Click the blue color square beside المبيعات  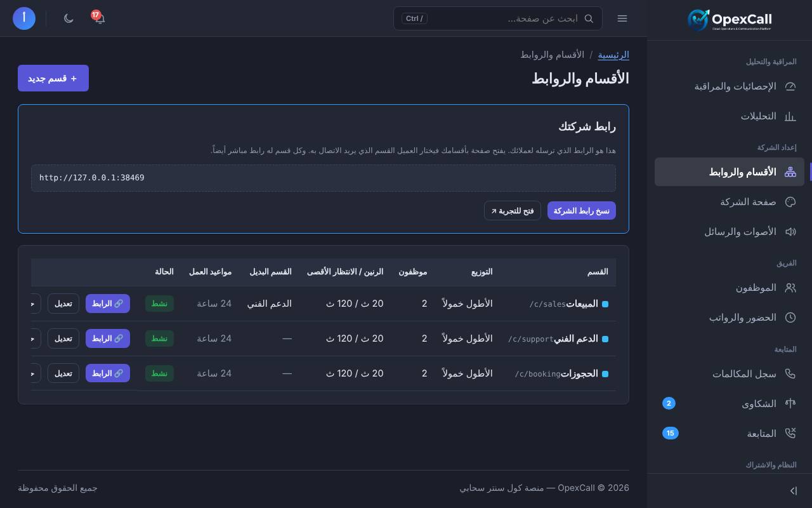click(605, 304)
